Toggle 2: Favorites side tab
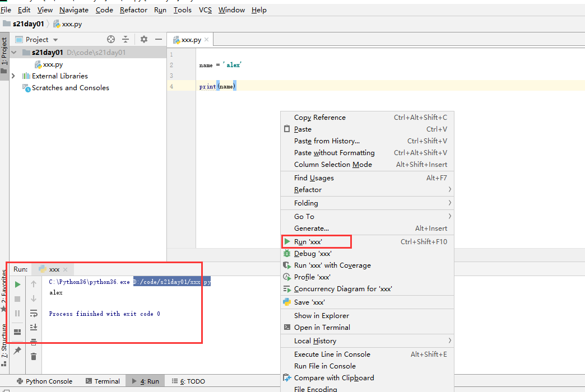Viewport: 585px width, 392px height. (4, 290)
